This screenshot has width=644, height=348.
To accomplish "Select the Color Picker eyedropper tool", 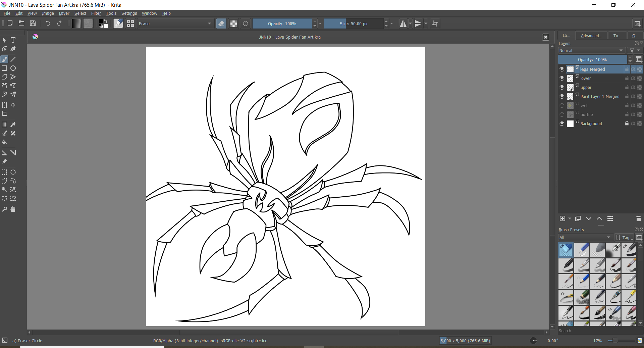I will click(x=13, y=125).
